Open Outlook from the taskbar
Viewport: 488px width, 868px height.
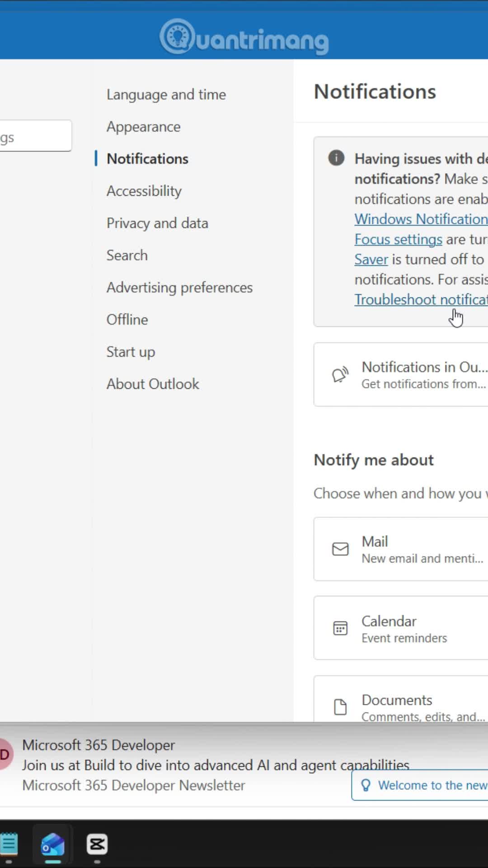pos(53,844)
